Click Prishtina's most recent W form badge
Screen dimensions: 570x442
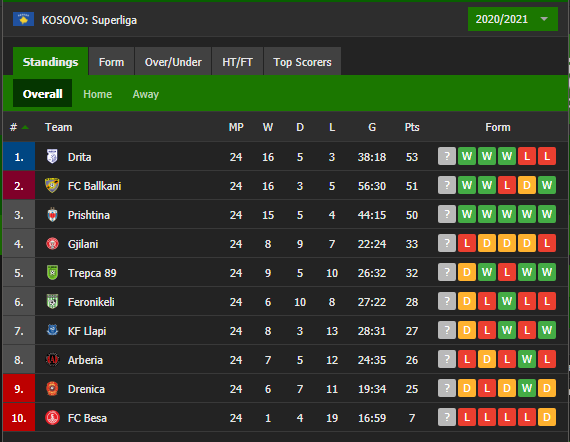467,214
